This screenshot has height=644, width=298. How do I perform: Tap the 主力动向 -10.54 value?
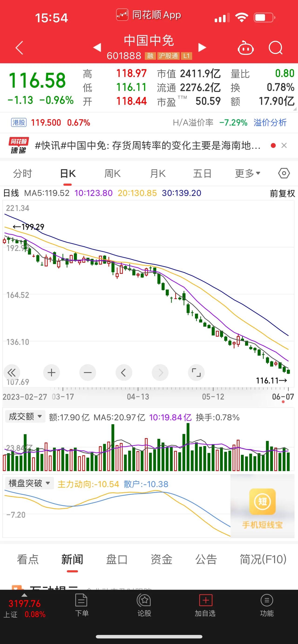tap(88, 484)
